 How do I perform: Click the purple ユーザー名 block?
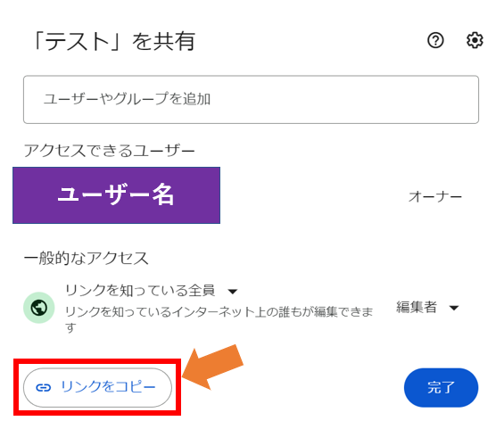pos(116,195)
